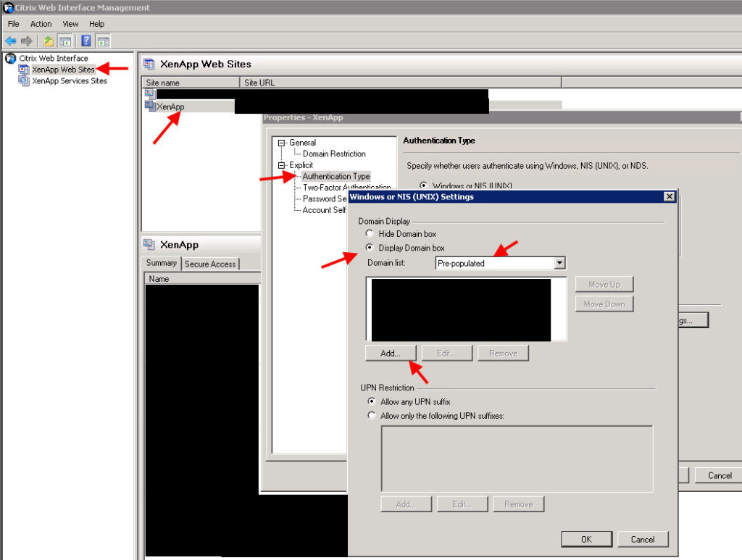Click the Add button under the domain list
The height and width of the screenshot is (560, 742).
point(390,353)
